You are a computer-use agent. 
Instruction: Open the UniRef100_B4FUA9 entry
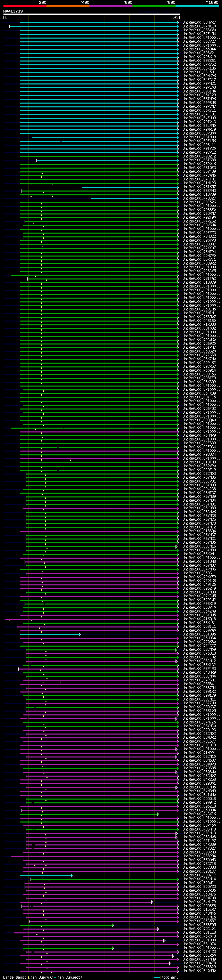199,118
